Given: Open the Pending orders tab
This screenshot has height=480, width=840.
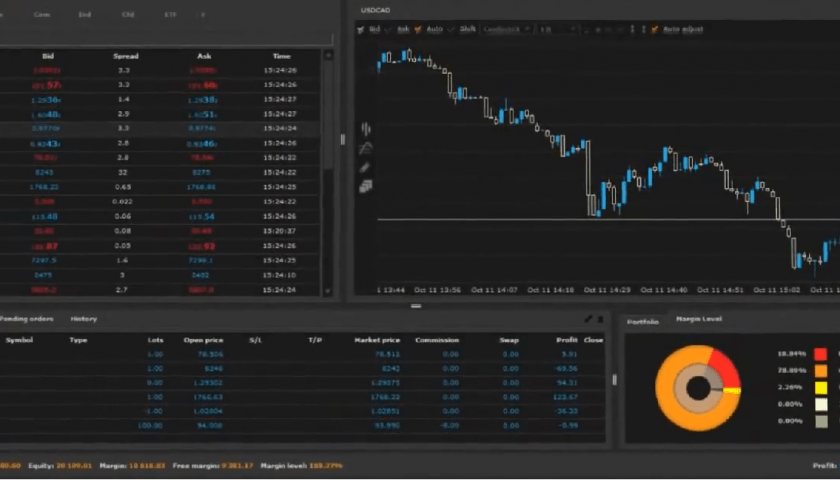Looking at the screenshot, I should pyautogui.click(x=26, y=319).
